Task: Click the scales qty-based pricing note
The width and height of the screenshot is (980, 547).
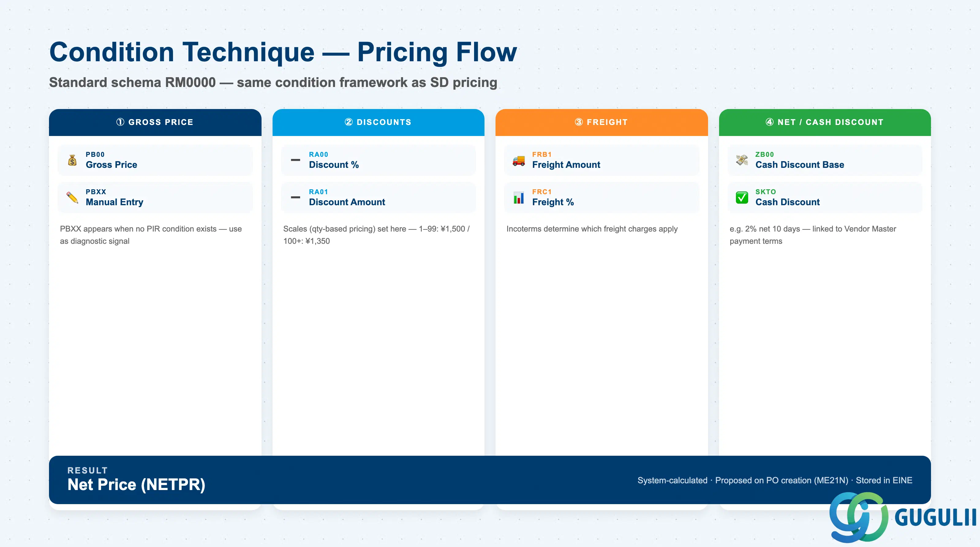Action: [376, 235]
